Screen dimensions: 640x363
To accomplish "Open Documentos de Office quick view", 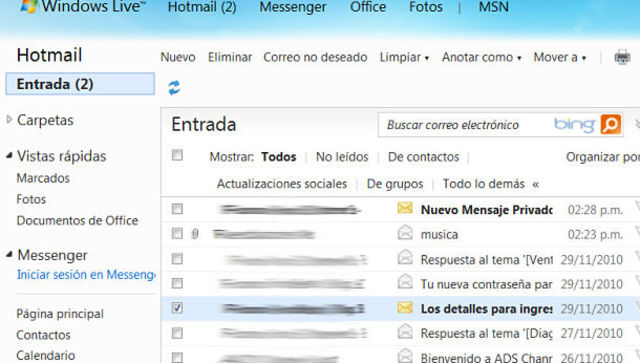I will (x=77, y=220).
